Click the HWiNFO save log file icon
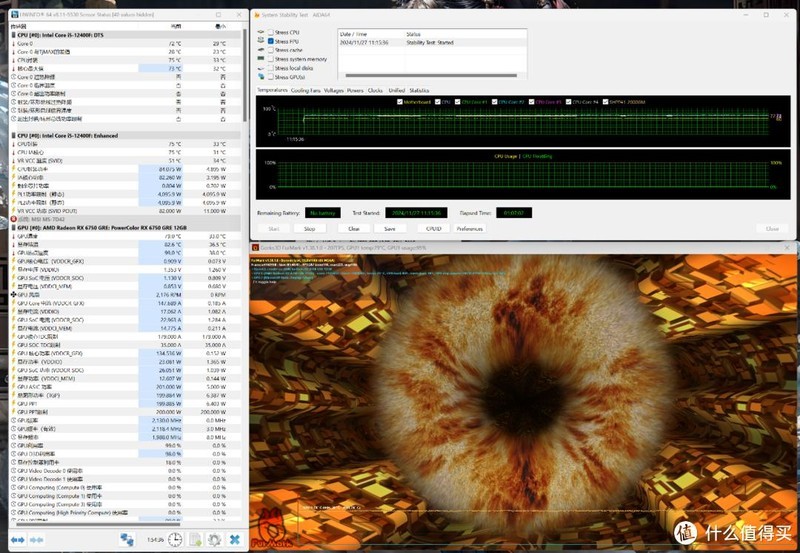The image size is (800, 553). [x=196, y=540]
